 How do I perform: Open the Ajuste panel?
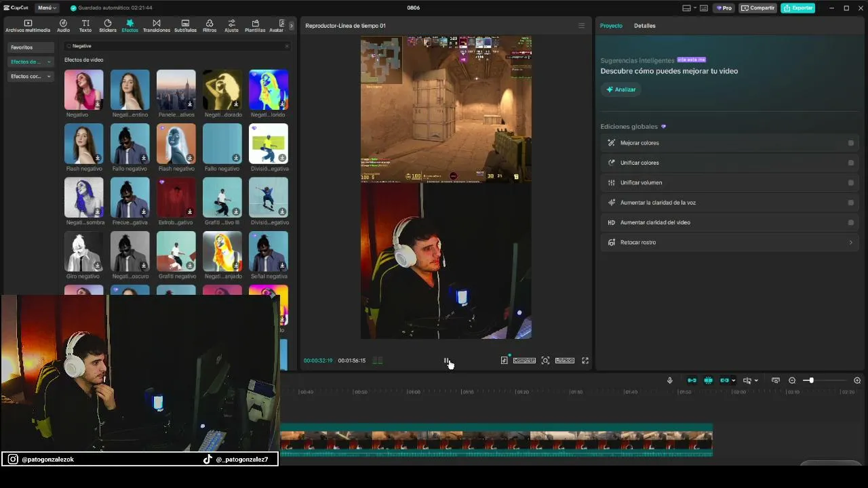pos(231,26)
